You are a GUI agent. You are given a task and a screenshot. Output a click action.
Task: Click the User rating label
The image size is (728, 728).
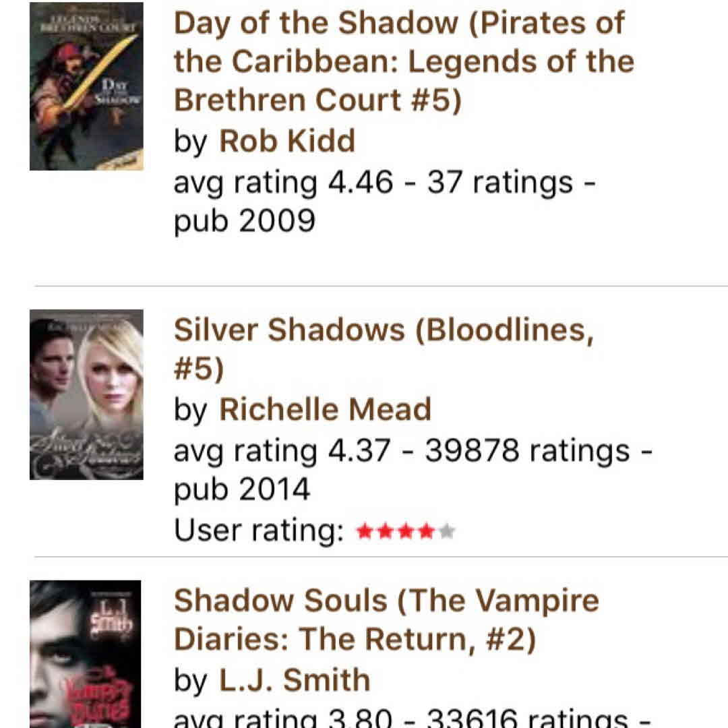tap(259, 530)
